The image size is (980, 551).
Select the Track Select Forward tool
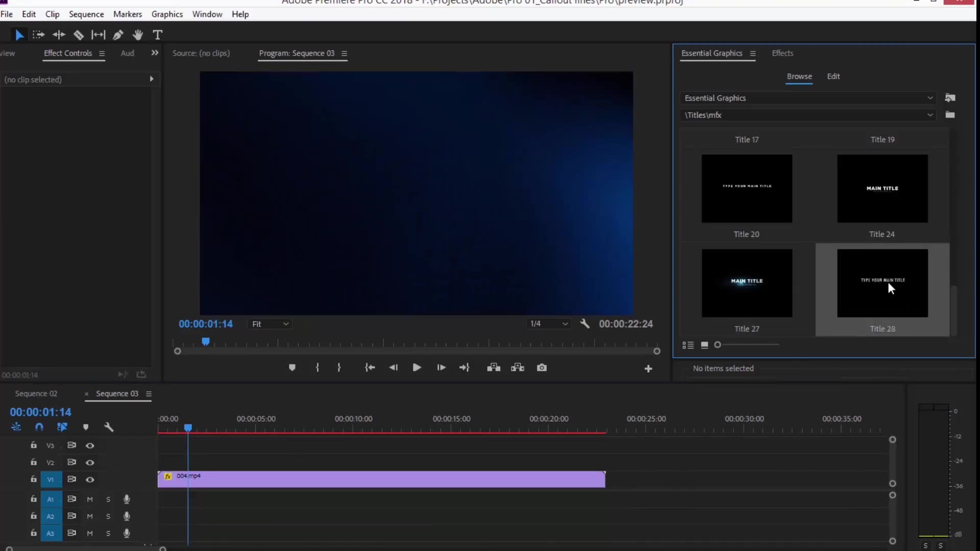(38, 35)
